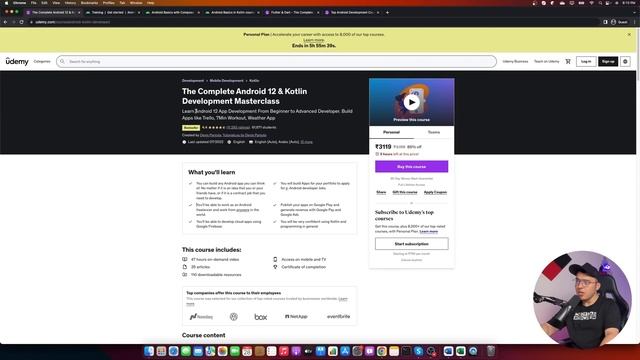Open Teach on Udemy link
Viewport: 640px width, 360px height.
click(x=547, y=61)
